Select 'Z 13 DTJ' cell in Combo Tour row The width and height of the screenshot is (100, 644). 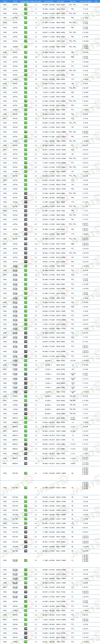pos(86,379)
